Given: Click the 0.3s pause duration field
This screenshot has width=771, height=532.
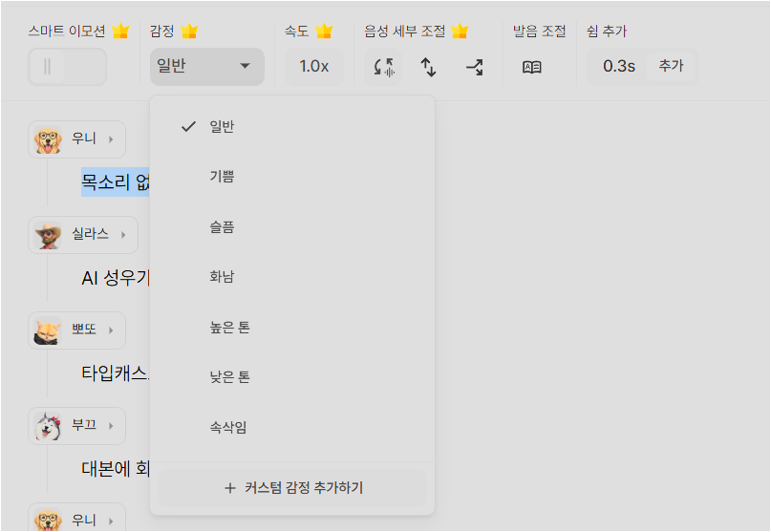Looking at the screenshot, I should coord(618,67).
